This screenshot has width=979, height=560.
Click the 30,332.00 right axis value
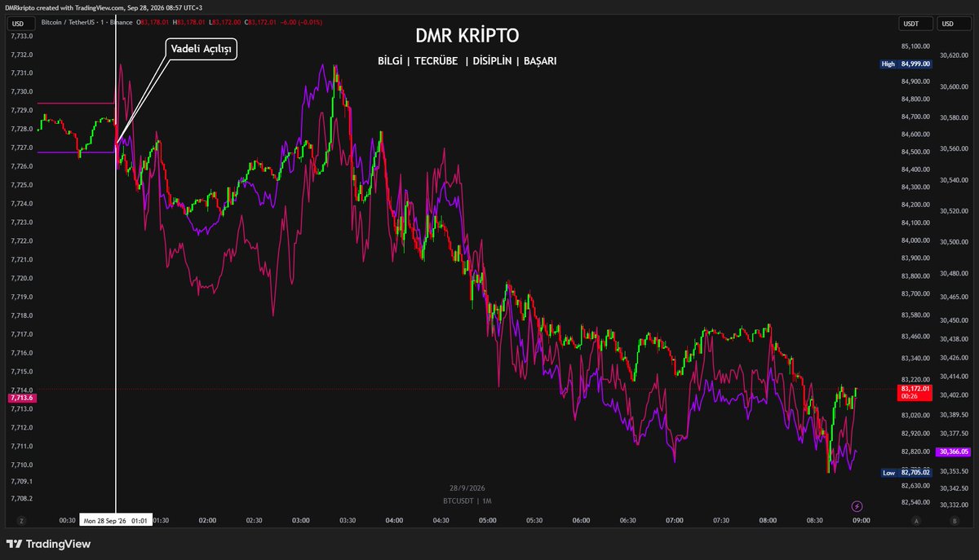[x=953, y=505]
